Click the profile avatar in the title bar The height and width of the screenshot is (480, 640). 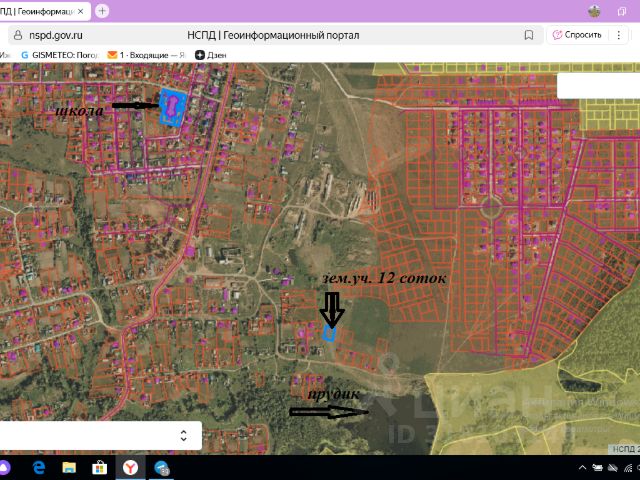(x=594, y=11)
